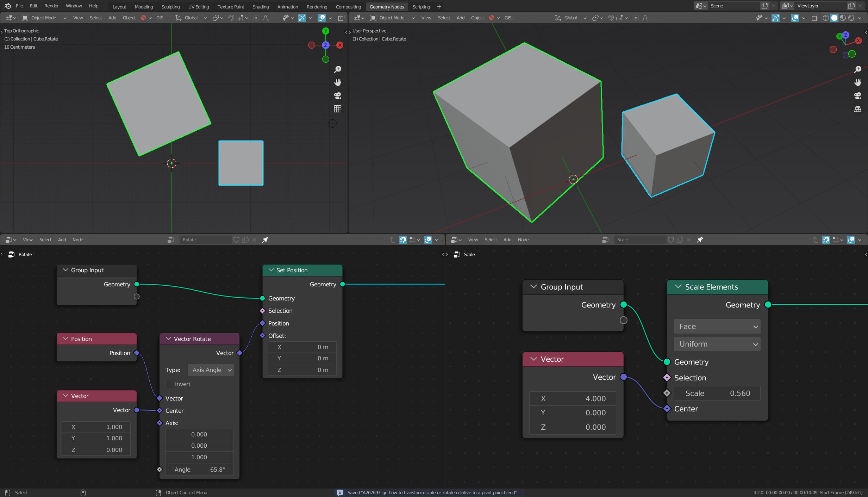Click the Scene name field
The width and height of the screenshot is (868, 497).
pyautogui.click(x=733, y=6)
